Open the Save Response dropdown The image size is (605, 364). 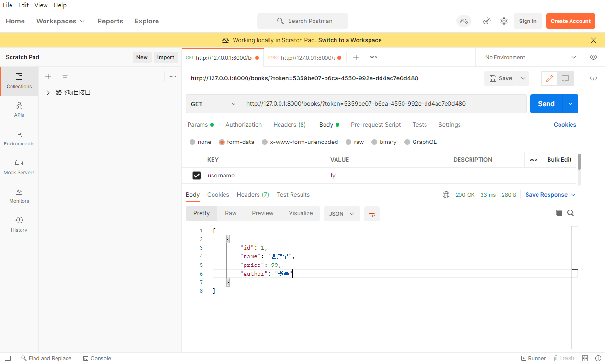point(550,195)
